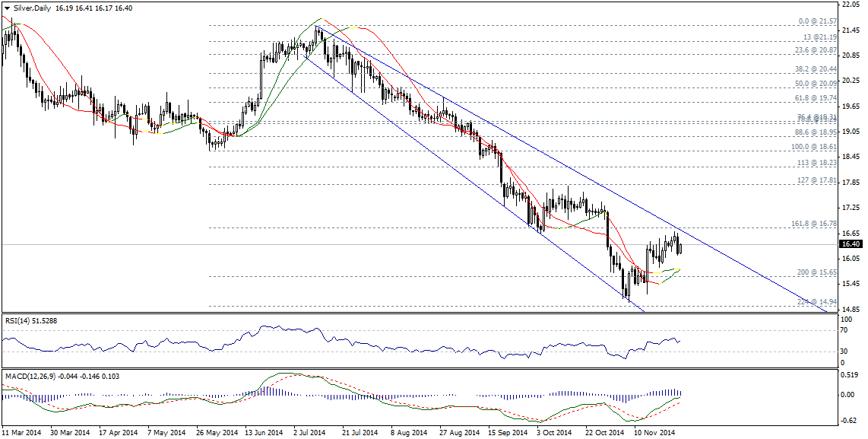Viewport: 868px width, 439px height.
Task: Click the 11 Mar 2014 date label
Action: pyautogui.click(x=23, y=433)
